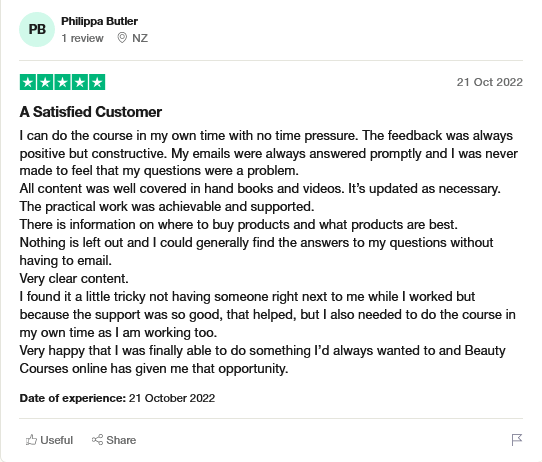Click the 'Date of experience' label

(73, 398)
